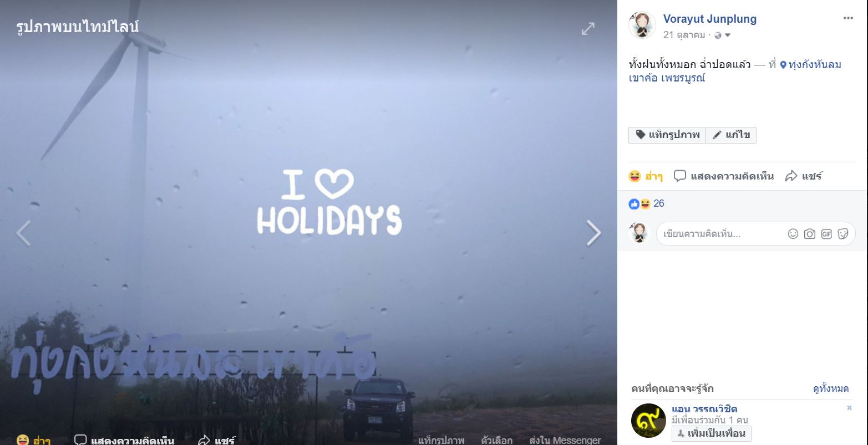Click แท็กรูปภาพ in the bottom photo bar
The width and height of the screenshot is (868, 445).
click(441, 441)
